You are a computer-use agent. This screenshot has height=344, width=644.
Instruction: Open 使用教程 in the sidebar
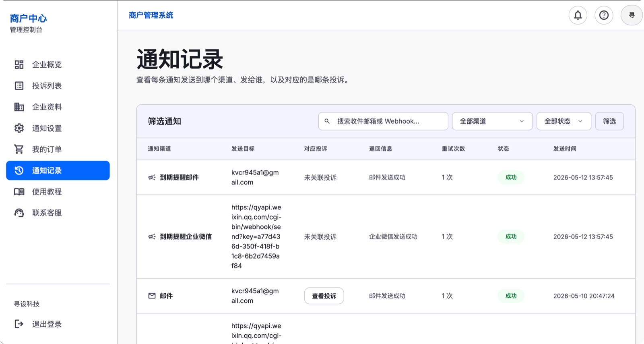click(58, 192)
